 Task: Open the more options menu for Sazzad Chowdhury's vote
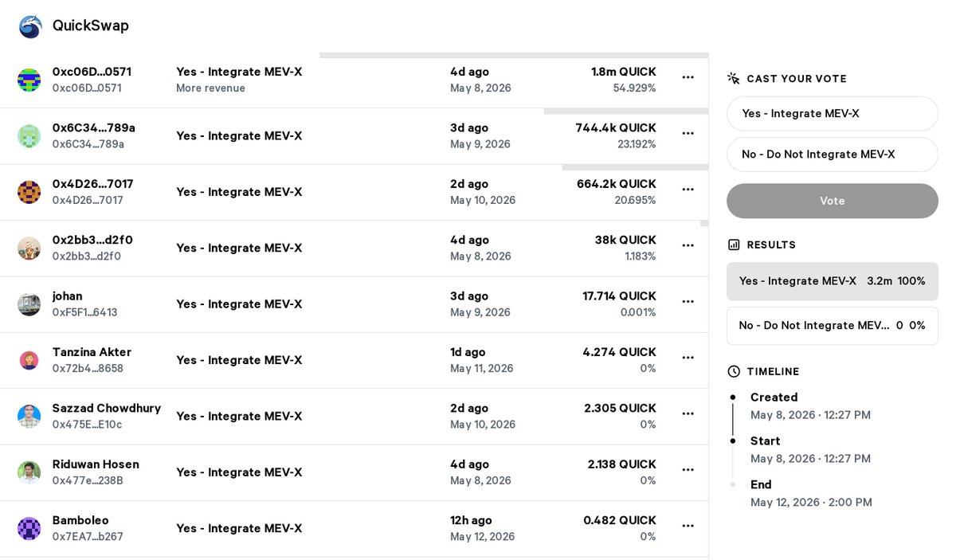click(x=688, y=413)
